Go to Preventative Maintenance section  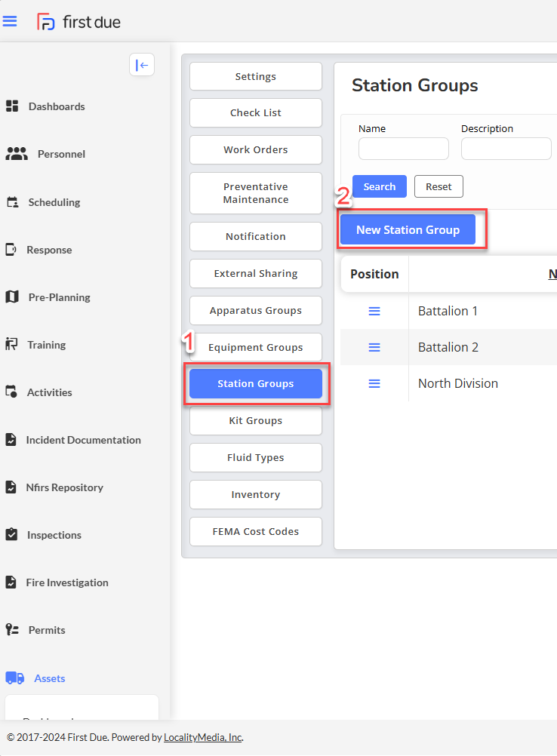[x=256, y=193]
